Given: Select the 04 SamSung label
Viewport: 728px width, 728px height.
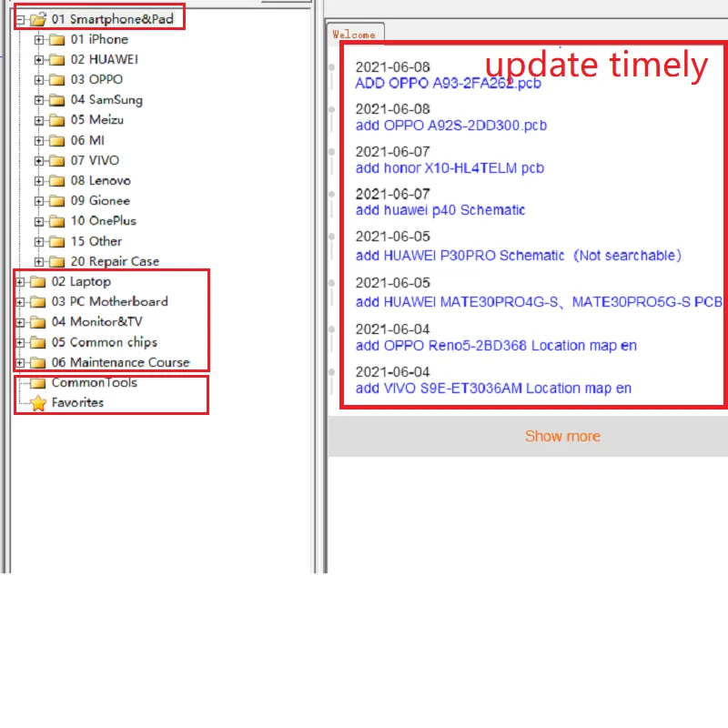Looking at the screenshot, I should (x=106, y=100).
